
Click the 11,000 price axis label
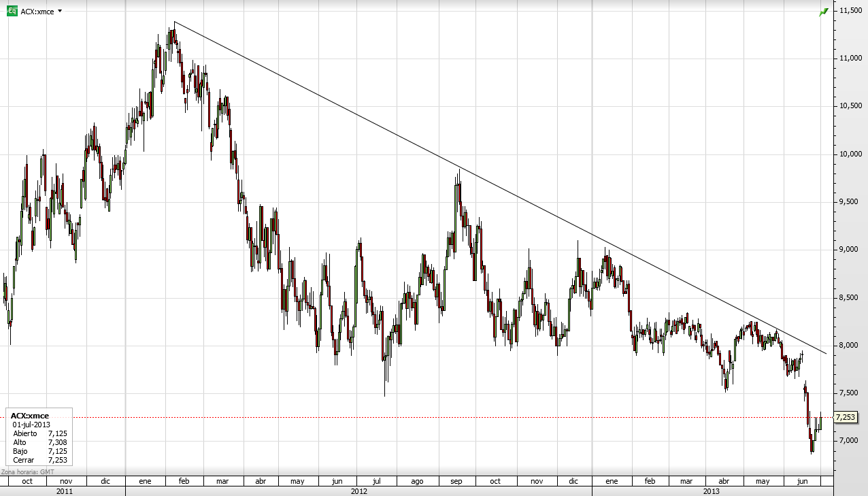tap(850, 59)
